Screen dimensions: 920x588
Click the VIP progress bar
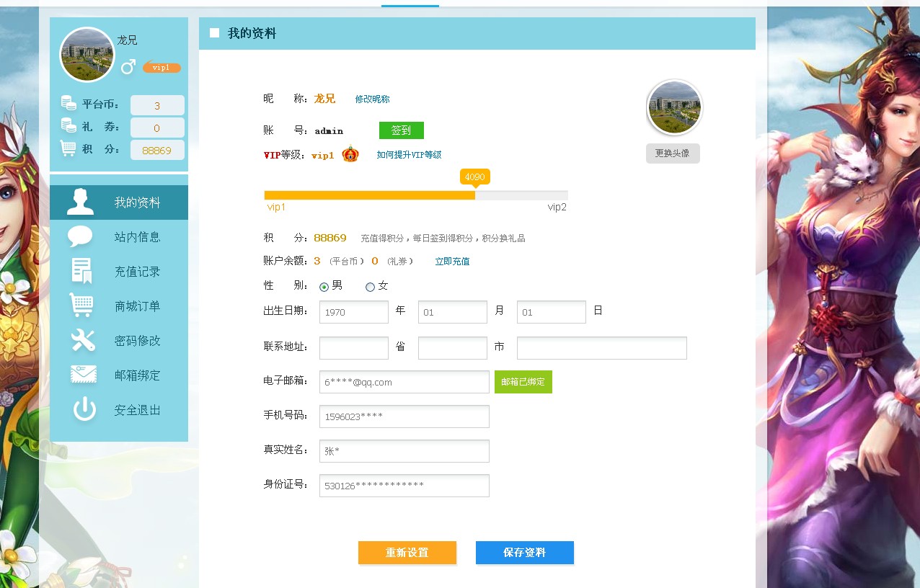416,195
